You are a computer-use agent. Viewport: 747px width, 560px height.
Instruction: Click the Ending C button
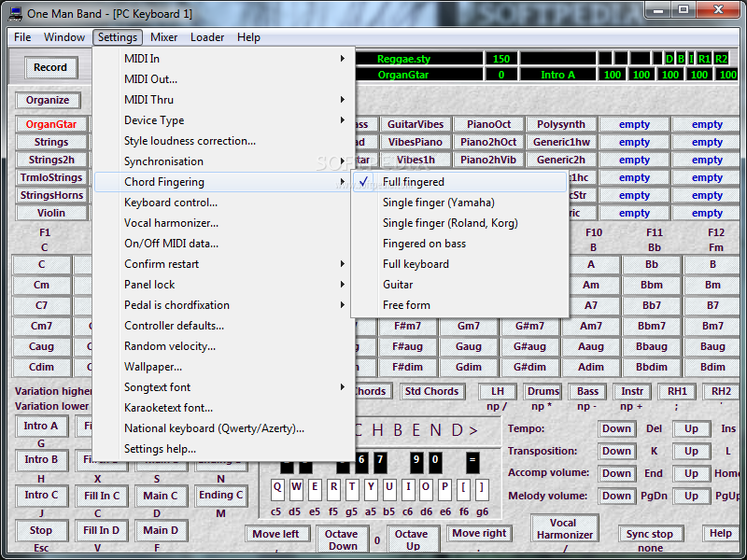coord(221,496)
